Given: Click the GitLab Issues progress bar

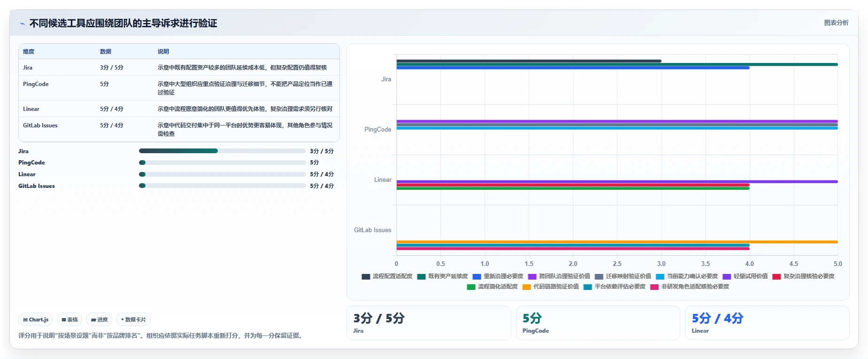Looking at the screenshot, I should (x=222, y=186).
